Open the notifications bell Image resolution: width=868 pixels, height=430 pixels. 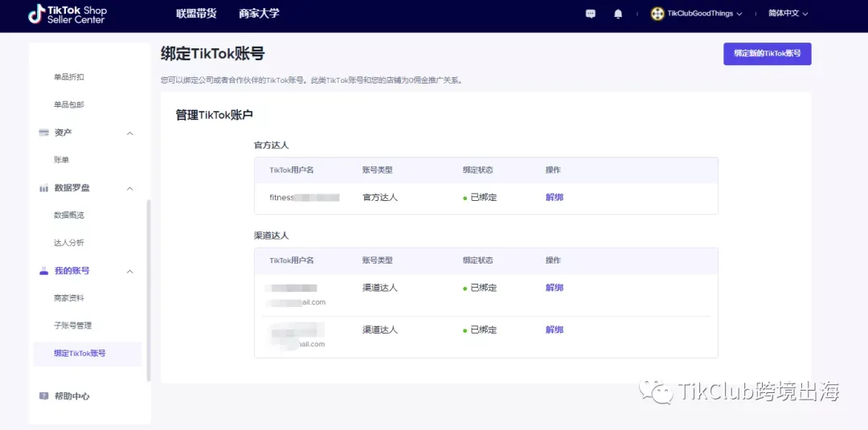click(618, 14)
